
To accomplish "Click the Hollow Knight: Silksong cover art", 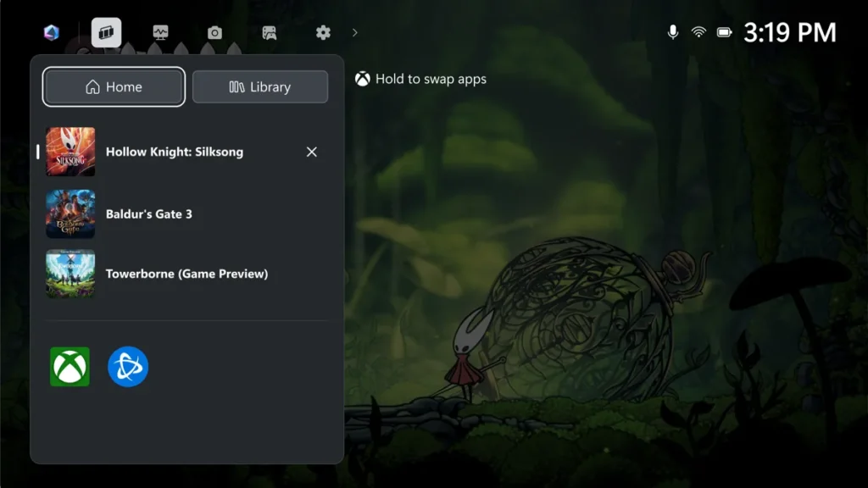I will [x=70, y=152].
